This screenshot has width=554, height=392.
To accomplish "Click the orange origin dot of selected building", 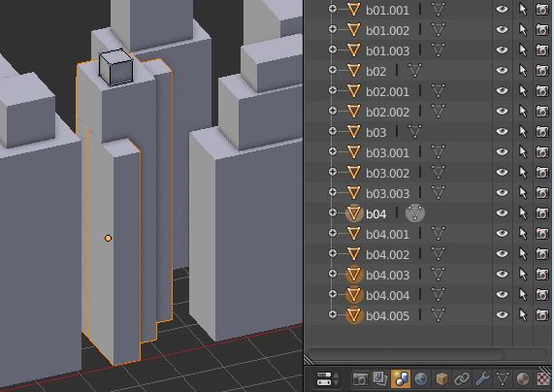I will coord(108,239).
